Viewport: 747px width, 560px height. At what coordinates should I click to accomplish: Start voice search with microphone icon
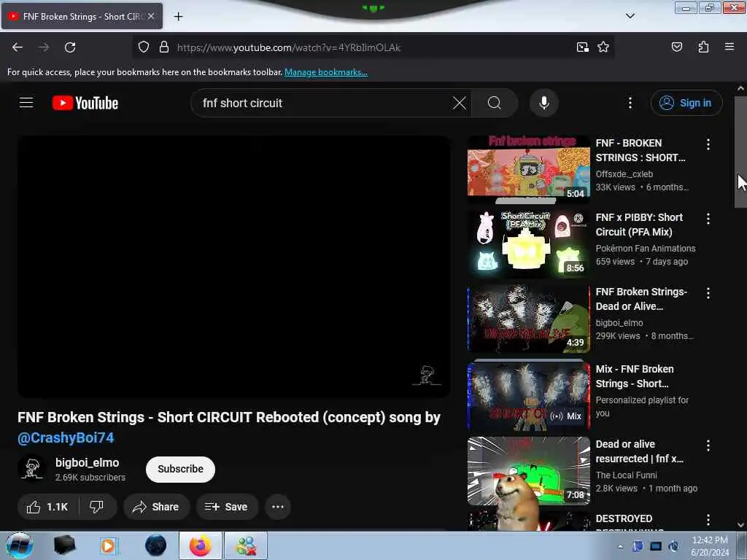coord(544,103)
